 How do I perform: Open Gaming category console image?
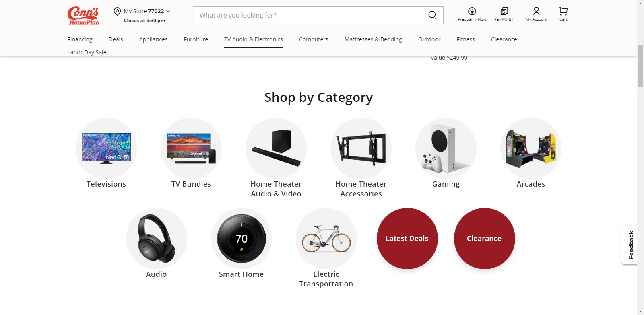click(x=446, y=148)
